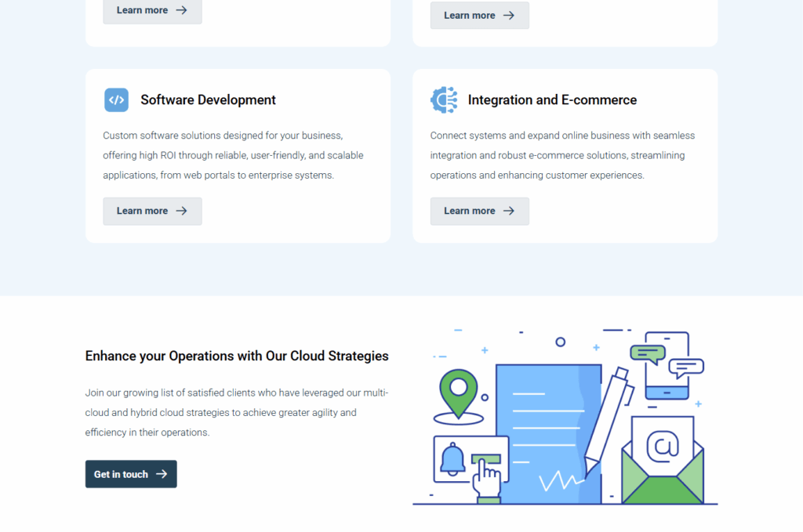
Task: Click the smartphone with chat bubbles
Action: [x=667, y=365]
